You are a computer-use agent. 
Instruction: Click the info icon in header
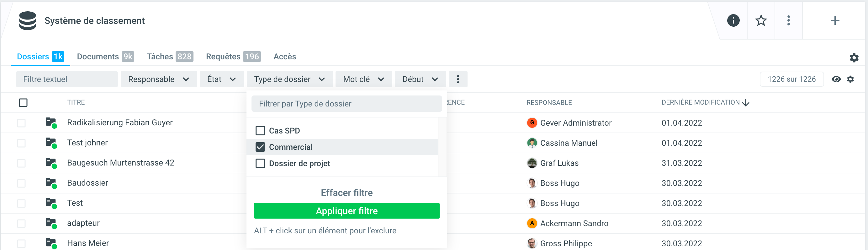[733, 21]
